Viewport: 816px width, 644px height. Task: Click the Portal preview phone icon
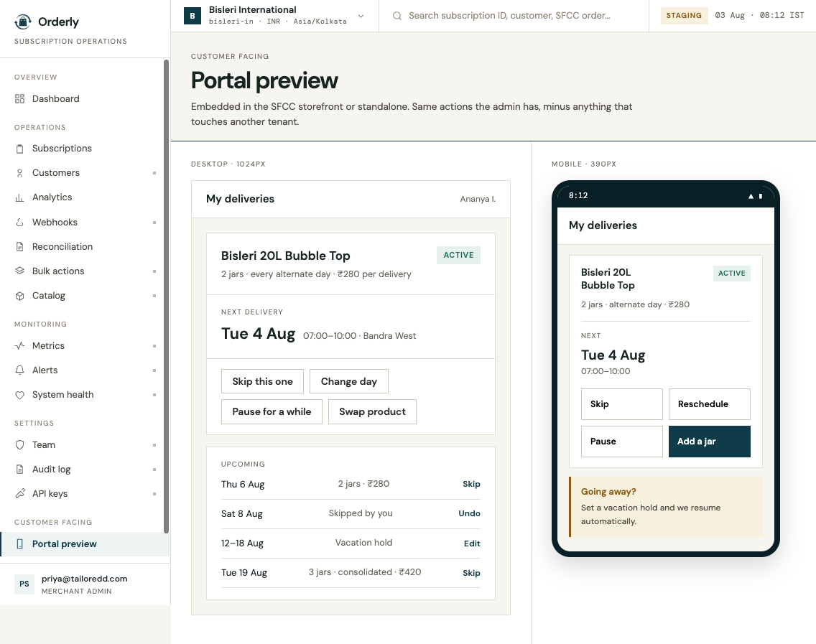click(20, 544)
